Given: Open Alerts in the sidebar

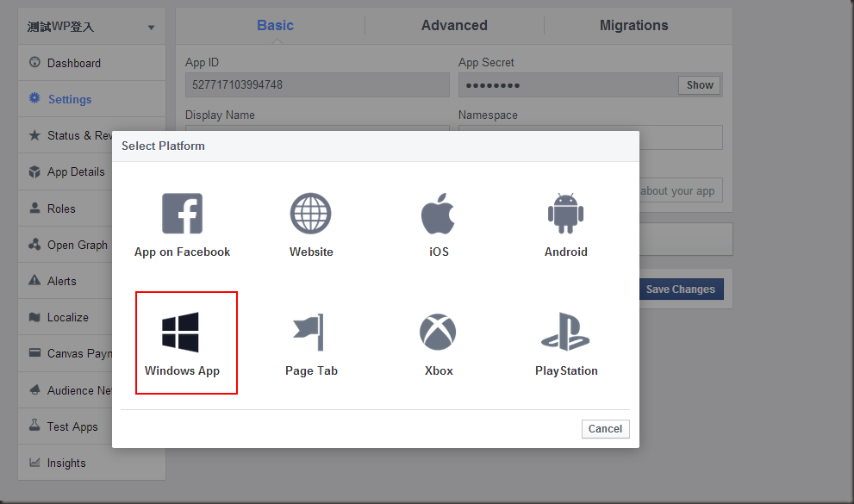Looking at the screenshot, I should coord(65,281).
